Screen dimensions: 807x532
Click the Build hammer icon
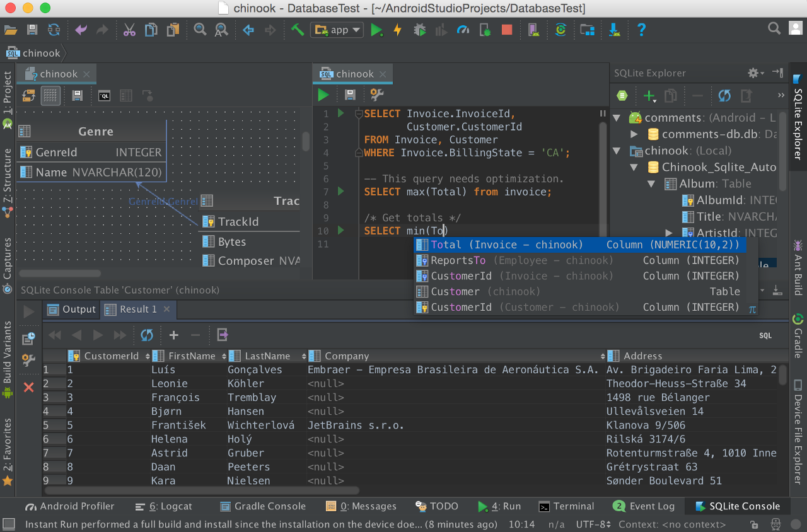coord(298,30)
